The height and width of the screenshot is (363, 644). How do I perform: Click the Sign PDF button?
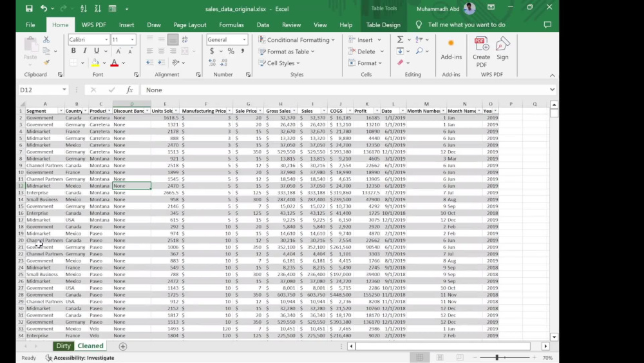coord(502,48)
